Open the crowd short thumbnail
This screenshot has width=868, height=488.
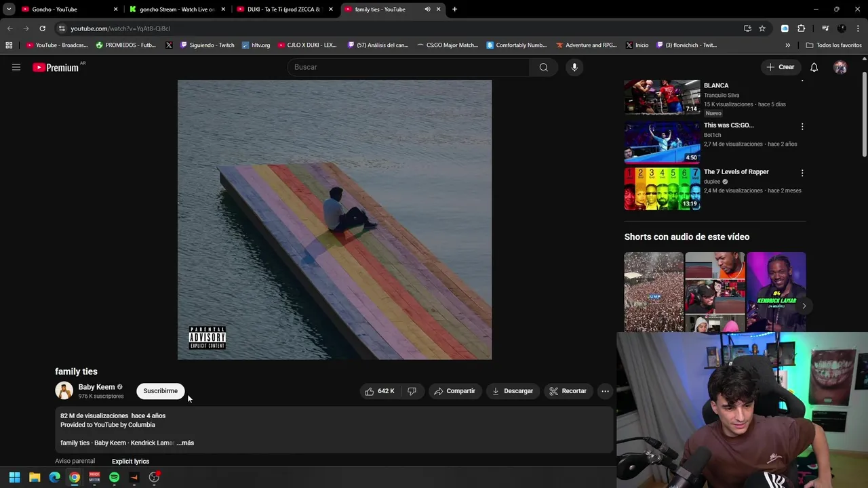pyautogui.click(x=654, y=292)
